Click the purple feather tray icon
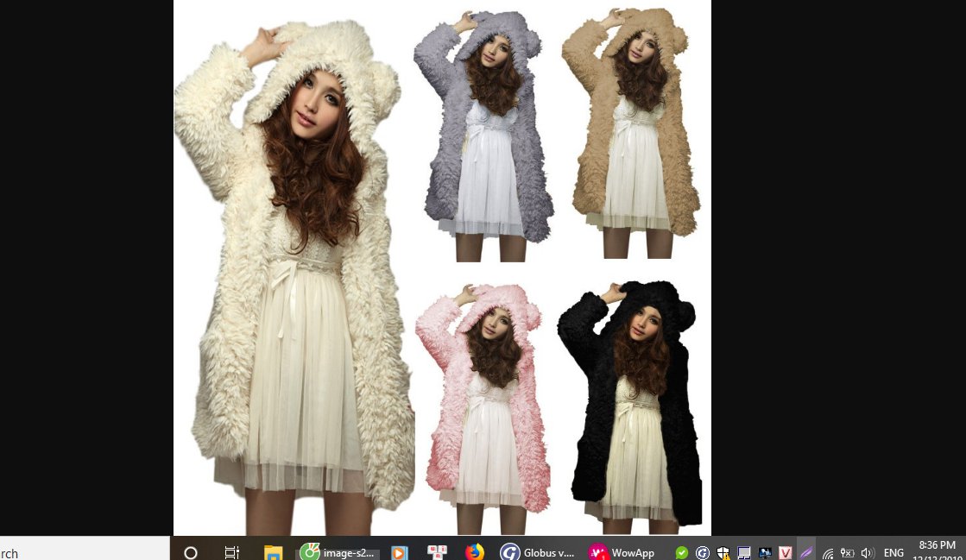Viewport: 966px width, 560px height. [x=805, y=552]
